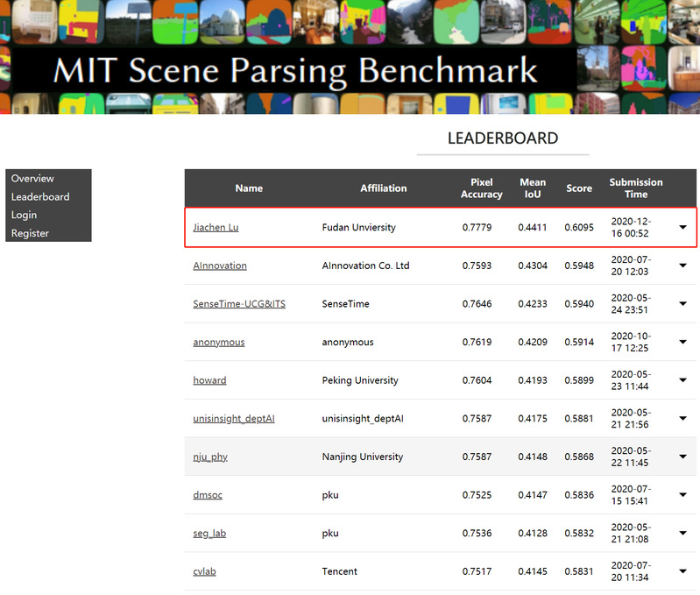Expand the dmsoc row dropdown arrow

click(x=683, y=495)
